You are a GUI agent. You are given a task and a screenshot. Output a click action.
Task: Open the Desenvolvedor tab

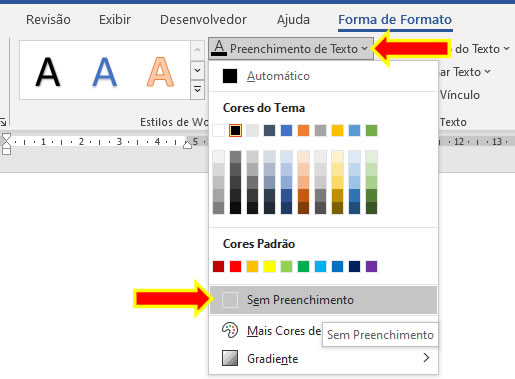pyautogui.click(x=203, y=20)
